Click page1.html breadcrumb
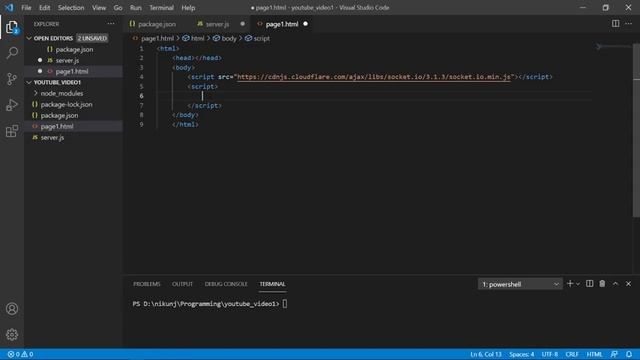The width and height of the screenshot is (640, 360). click(157, 38)
